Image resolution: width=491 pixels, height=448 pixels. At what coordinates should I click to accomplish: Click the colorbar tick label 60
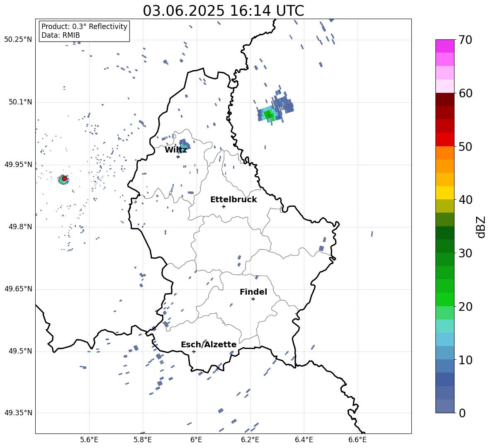465,93
